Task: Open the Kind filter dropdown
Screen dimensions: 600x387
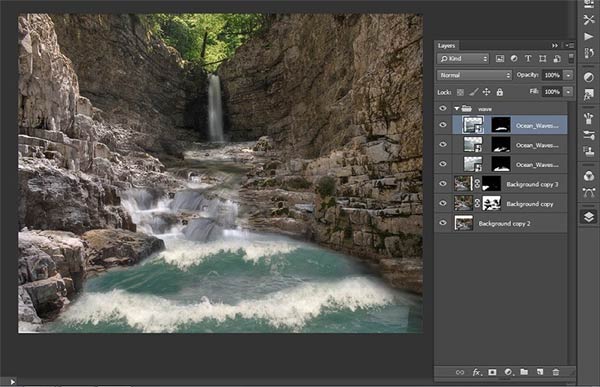Action: [x=463, y=59]
